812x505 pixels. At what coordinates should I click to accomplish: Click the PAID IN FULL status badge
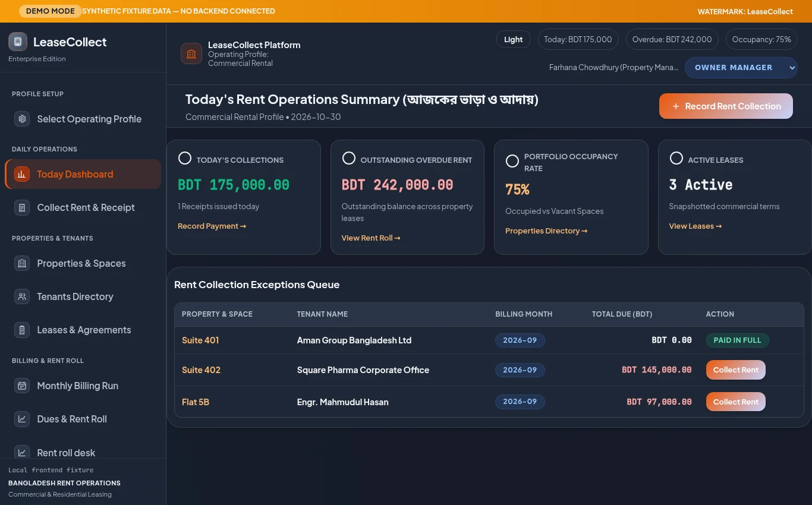[x=737, y=340]
